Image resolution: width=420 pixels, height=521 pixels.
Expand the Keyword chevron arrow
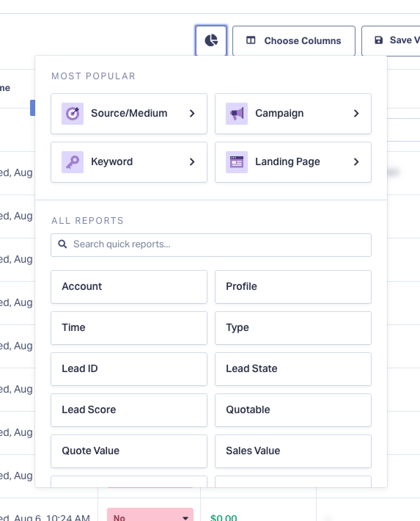tap(192, 162)
